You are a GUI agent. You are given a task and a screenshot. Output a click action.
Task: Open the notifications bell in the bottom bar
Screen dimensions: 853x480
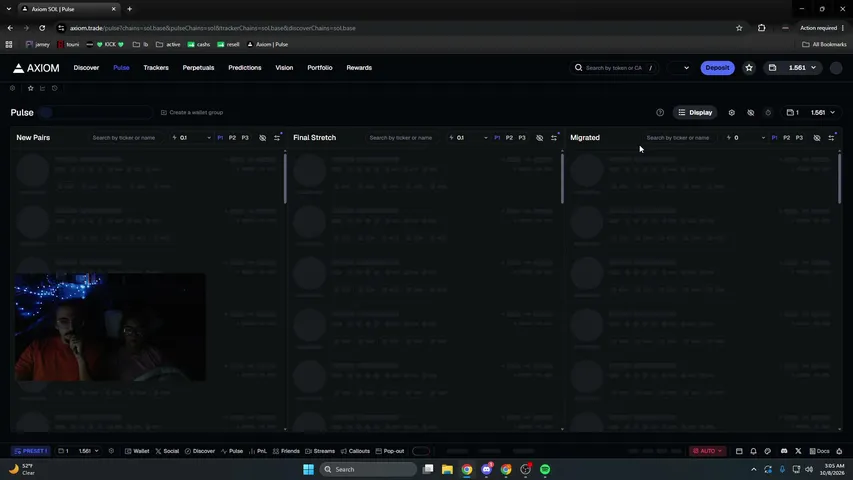[753, 451]
